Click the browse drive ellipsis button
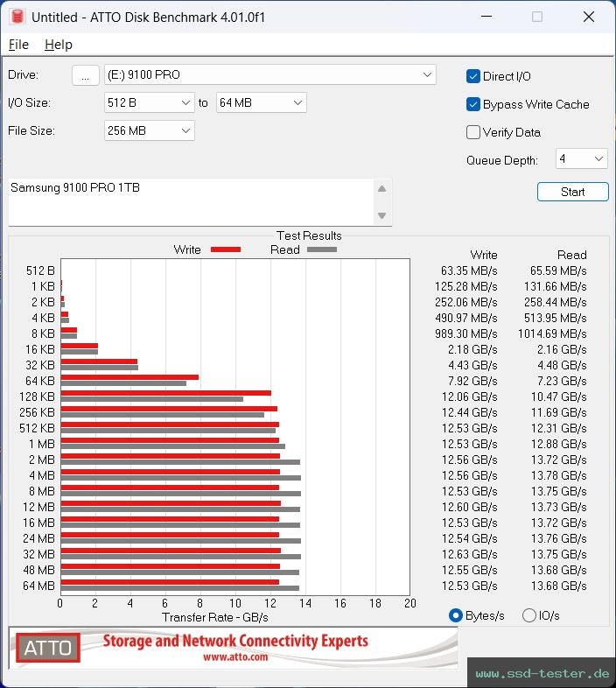 pyautogui.click(x=86, y=75)
